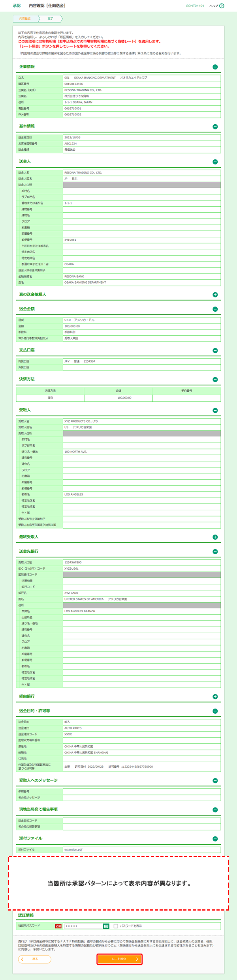
Task: Collapse the 企業情報 section
Action: tap(215, 67)
